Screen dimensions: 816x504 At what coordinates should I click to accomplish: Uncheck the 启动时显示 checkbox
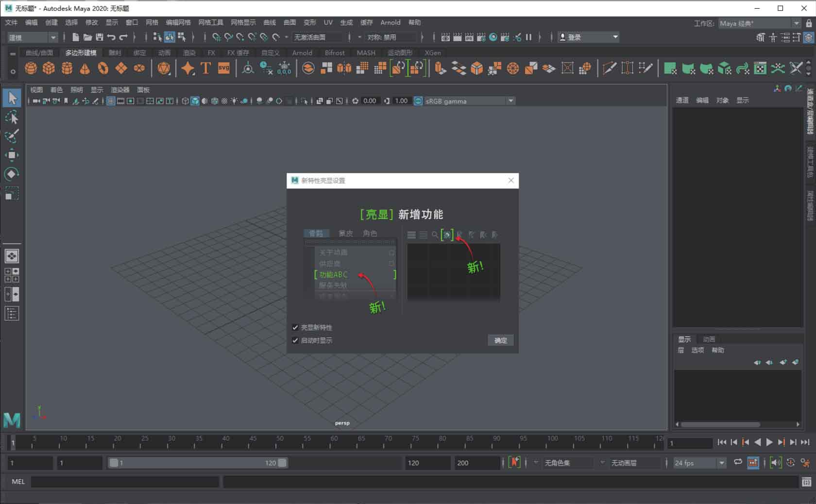[x=295, y=340]
